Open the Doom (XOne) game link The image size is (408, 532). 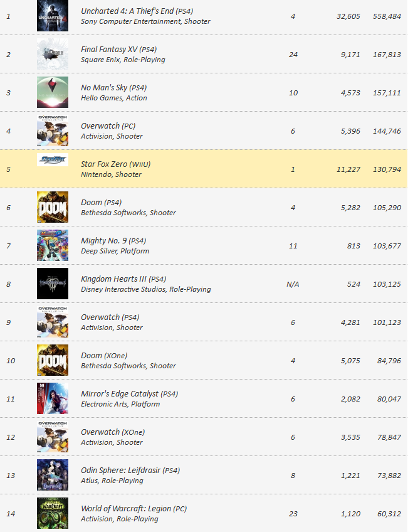104,356
